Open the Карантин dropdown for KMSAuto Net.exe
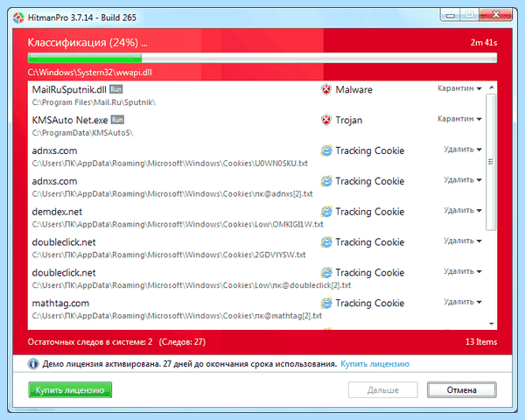 tap(459, 119)
